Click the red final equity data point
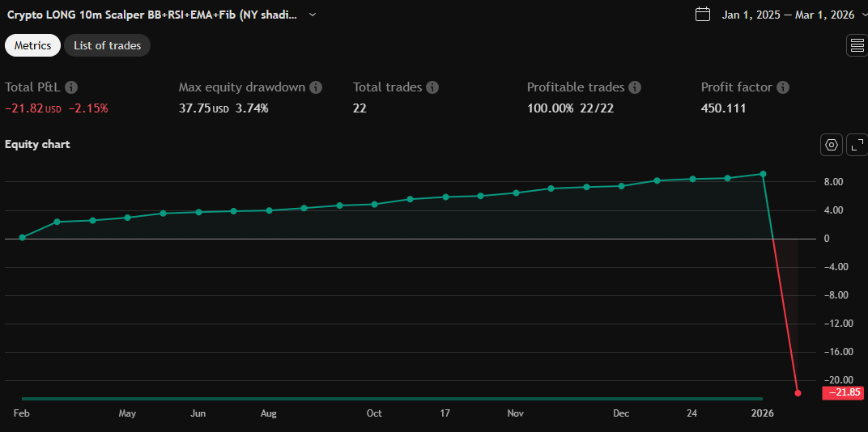This screenshot has width=868, height=432. click(x=798, y=393)
